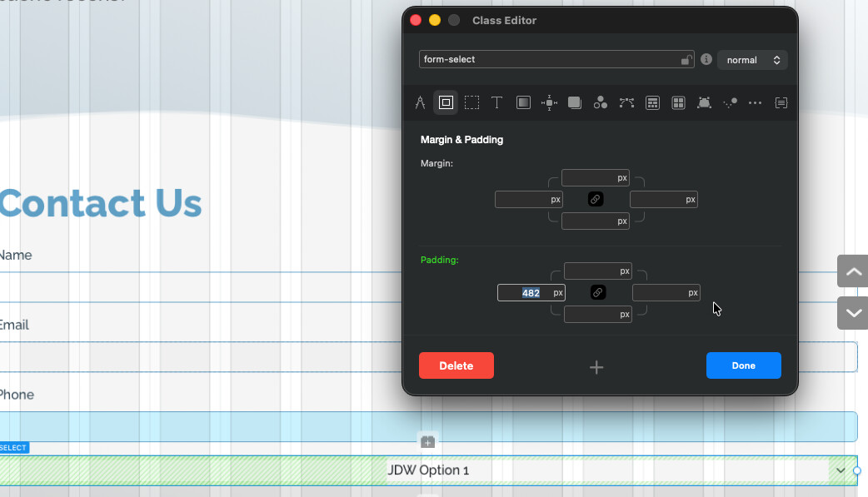Click the blue Done button

(x=743, y=365)
